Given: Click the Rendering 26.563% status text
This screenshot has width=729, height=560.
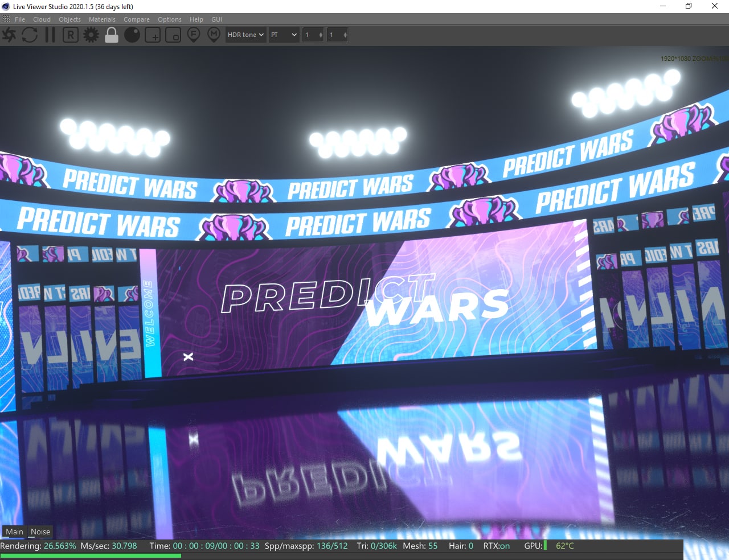Looking at the screenshot, I should (x=38, y=546).
